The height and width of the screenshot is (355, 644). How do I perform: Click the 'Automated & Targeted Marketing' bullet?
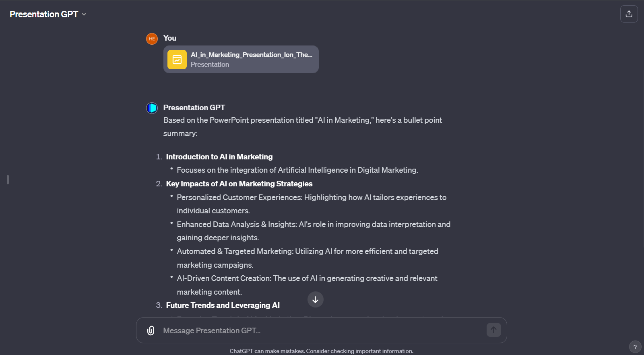pos(308,258)
